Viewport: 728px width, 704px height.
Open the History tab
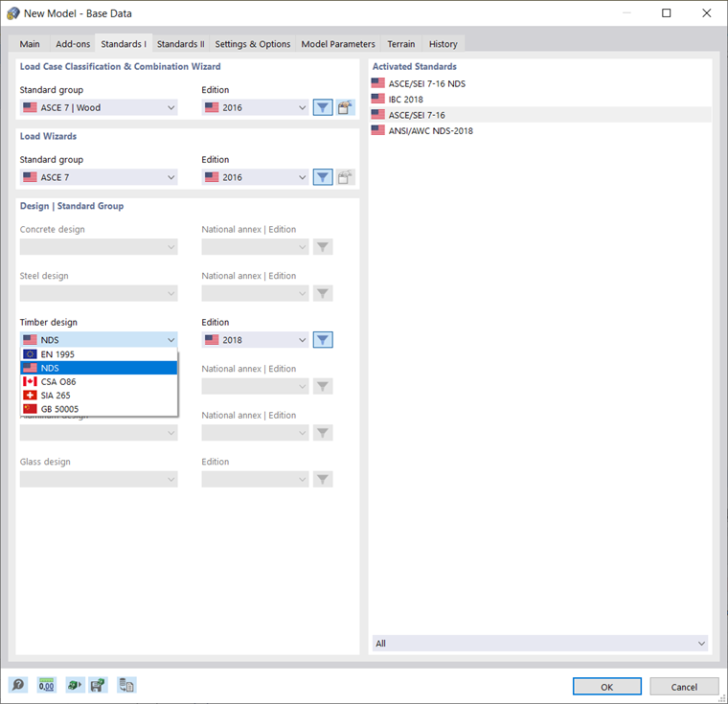[x=443, y=44]
